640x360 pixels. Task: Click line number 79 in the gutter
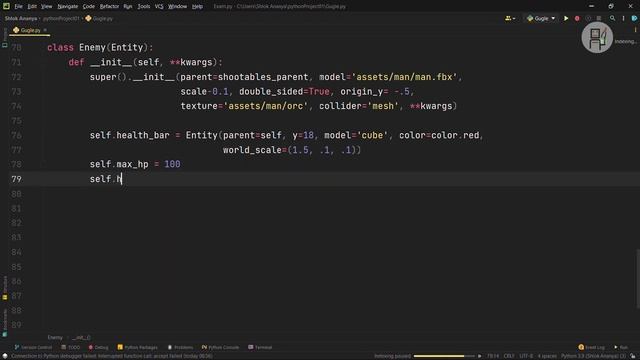coord(16,179)
